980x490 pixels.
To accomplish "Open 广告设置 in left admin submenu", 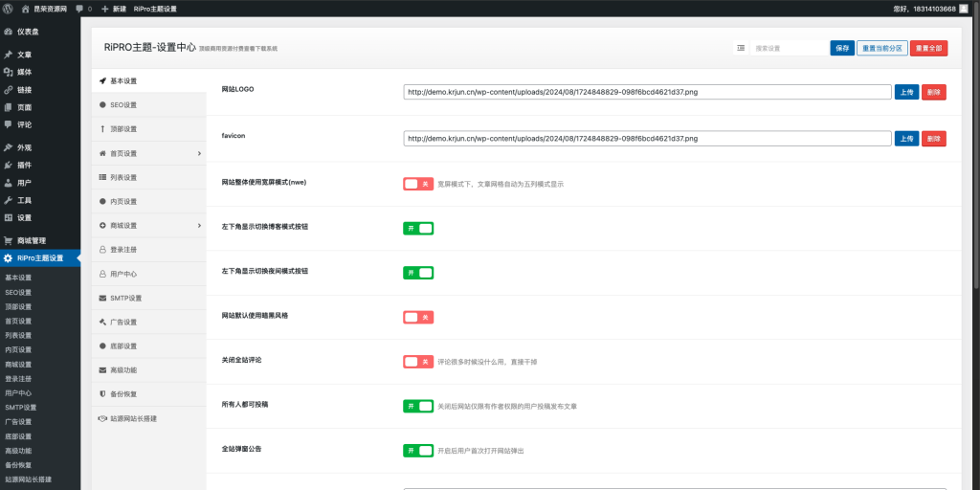I will (x=18, y=422).
